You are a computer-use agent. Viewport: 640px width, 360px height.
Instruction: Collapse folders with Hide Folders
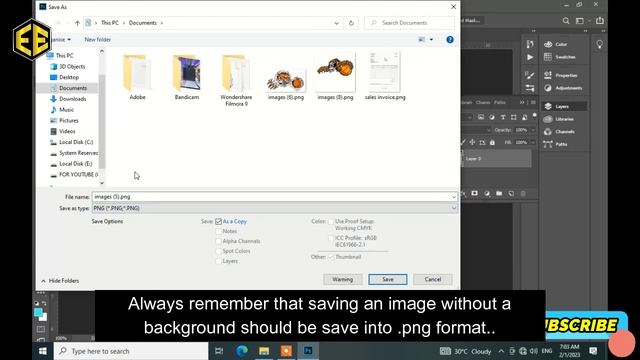[60, 281]
